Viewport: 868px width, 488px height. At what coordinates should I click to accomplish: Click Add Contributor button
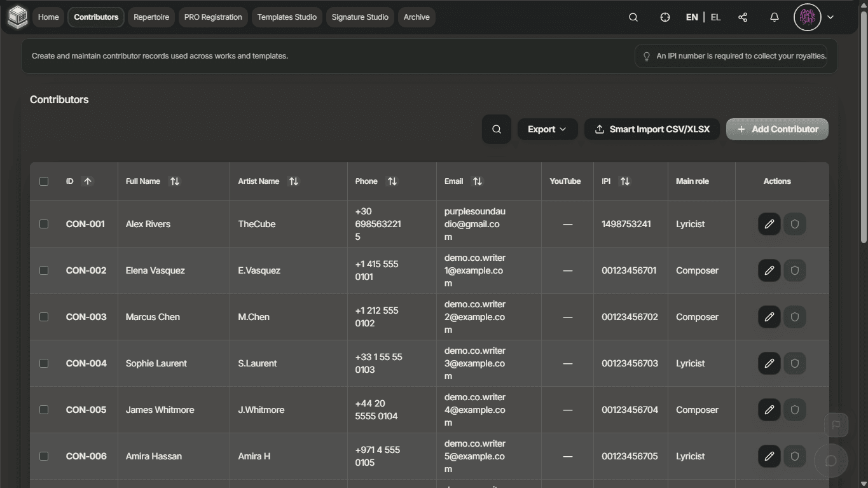pyautogui.click(x=777, y=129)
